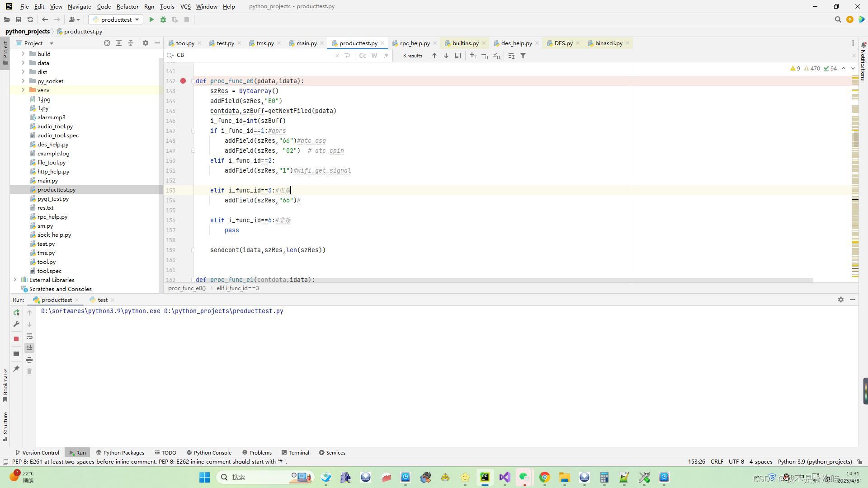This screenshot has width=868, height=488.
Task: Open run configuration wrench icon
Action: pos(16,324)
